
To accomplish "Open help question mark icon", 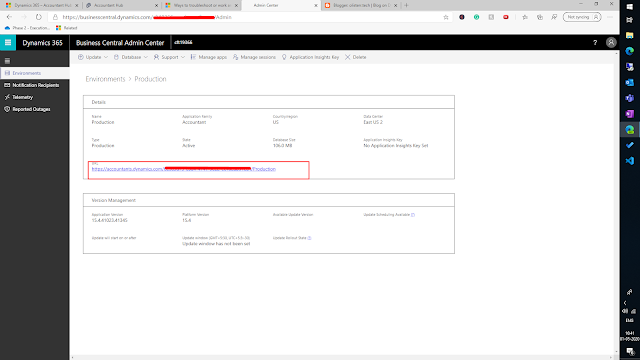I will click(x=595, y=42).
